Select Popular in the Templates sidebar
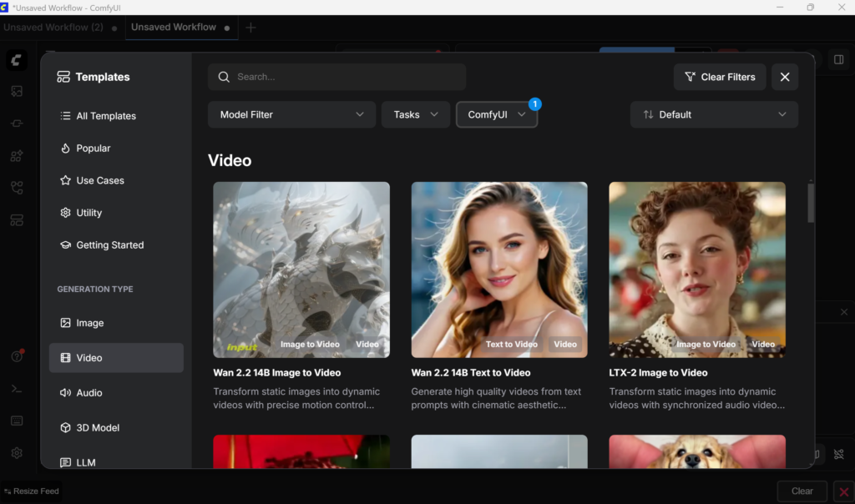This screenshot has width=855, height=504. coord(93,149)
